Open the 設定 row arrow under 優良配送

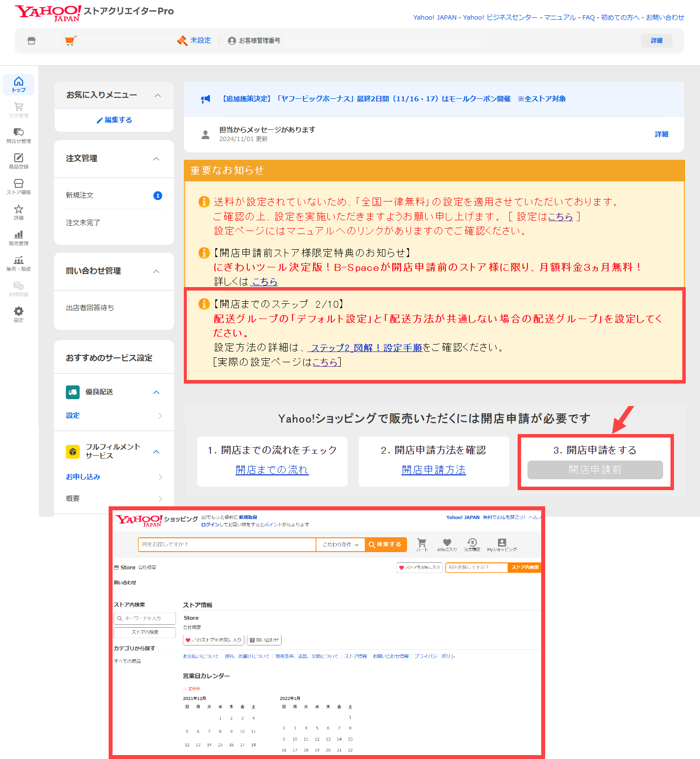(x=160, y=416)
